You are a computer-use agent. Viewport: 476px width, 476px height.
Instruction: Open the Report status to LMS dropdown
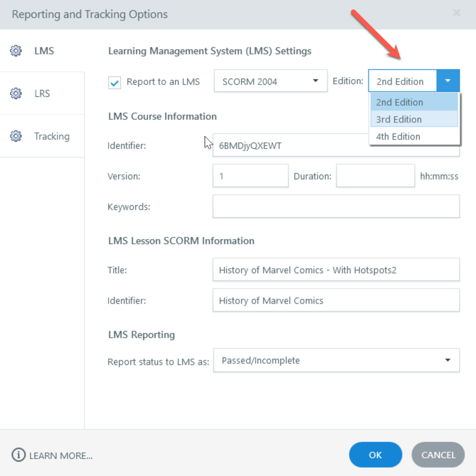click(x=336, y=360)
